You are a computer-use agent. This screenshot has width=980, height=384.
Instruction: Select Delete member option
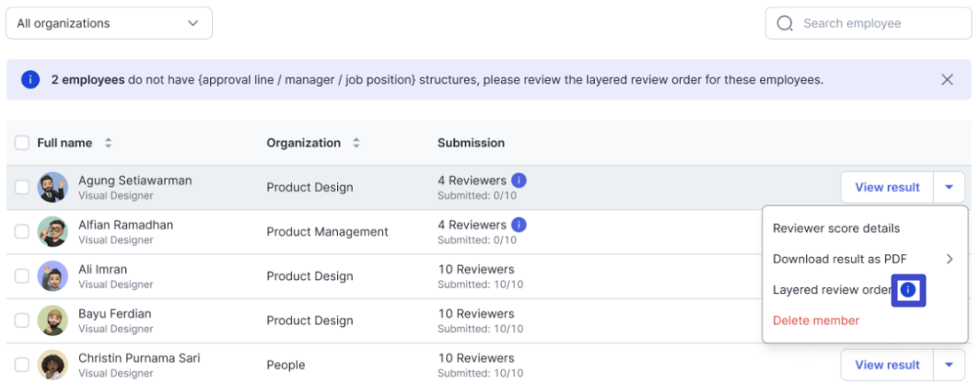(x=816, y=320)
